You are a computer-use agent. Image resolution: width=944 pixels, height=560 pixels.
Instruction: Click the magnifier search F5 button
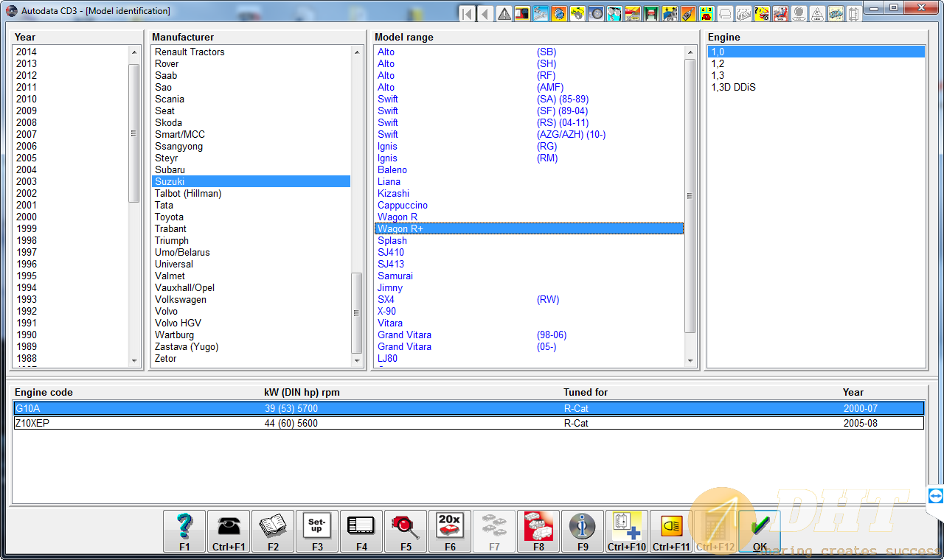pyautogui.click(x=406, y=531)
